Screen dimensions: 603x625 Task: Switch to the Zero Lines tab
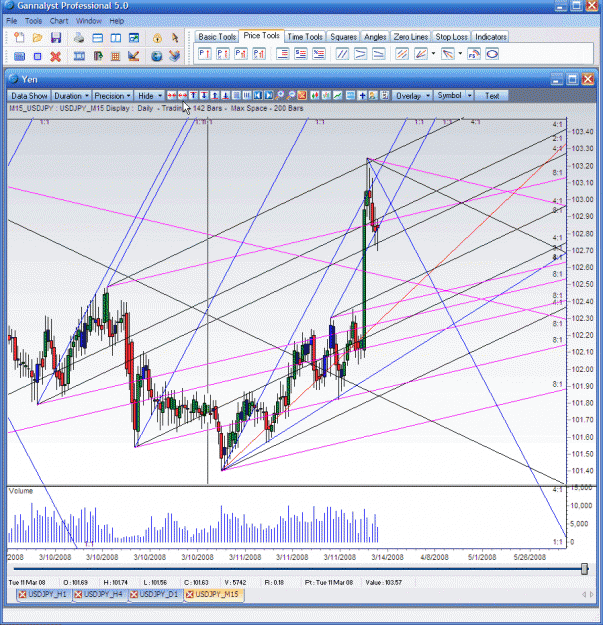(411, 37)
